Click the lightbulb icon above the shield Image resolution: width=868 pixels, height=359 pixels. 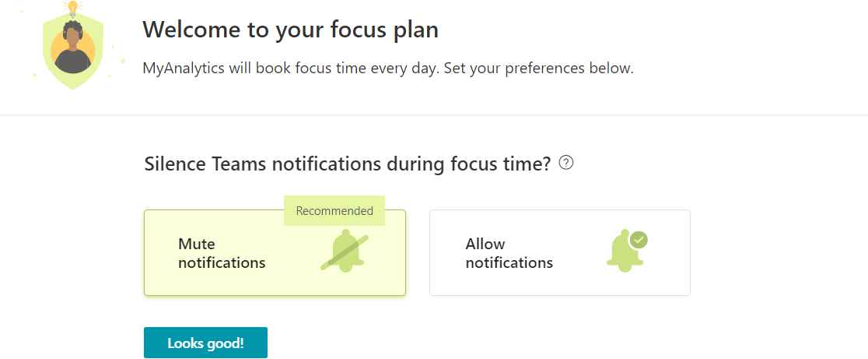73,9
